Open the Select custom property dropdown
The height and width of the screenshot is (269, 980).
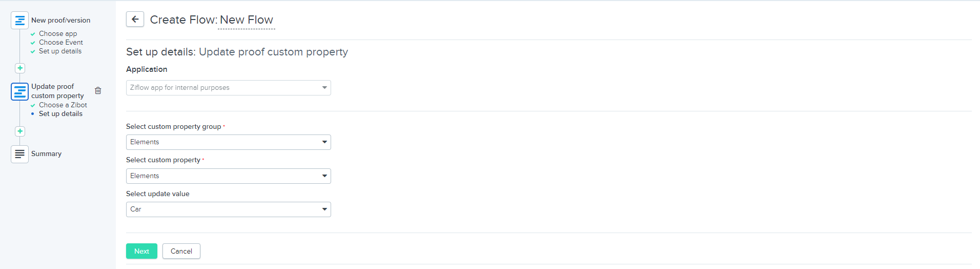point(229,176)
